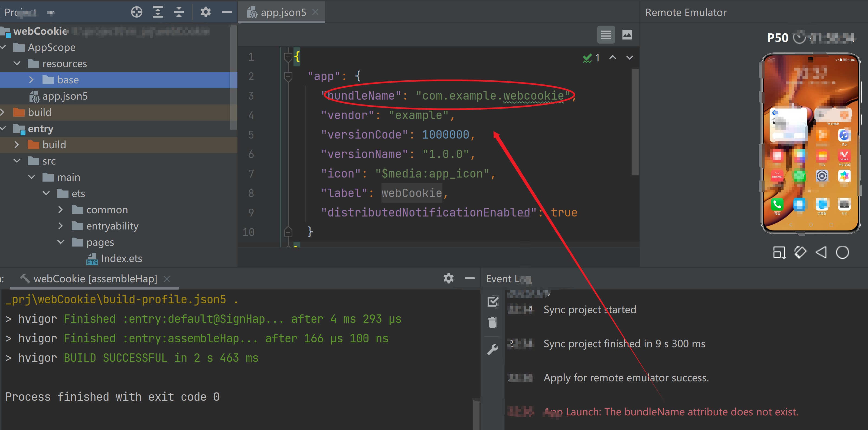Go to next highlighted problem arrow
The image size is (868, 430).
[629, 58]
